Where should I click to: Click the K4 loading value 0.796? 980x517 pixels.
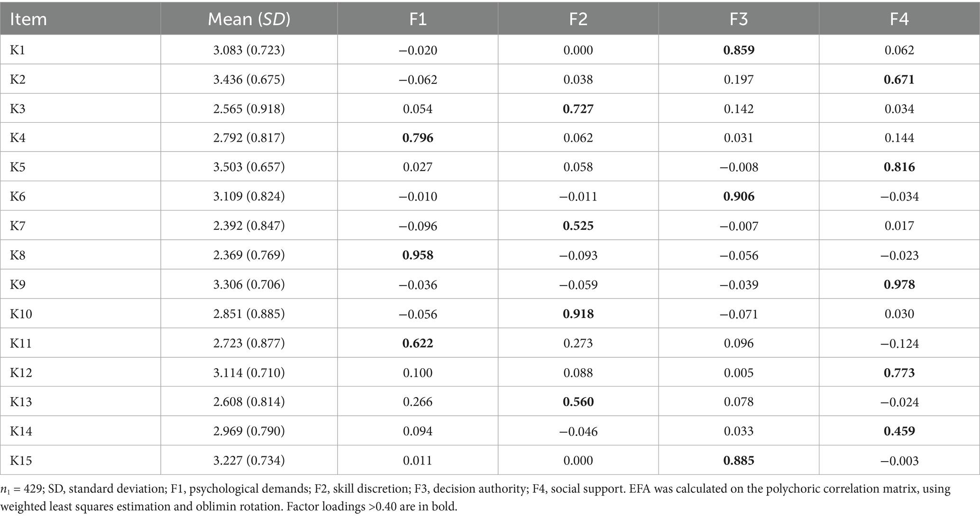click(418, 138)
